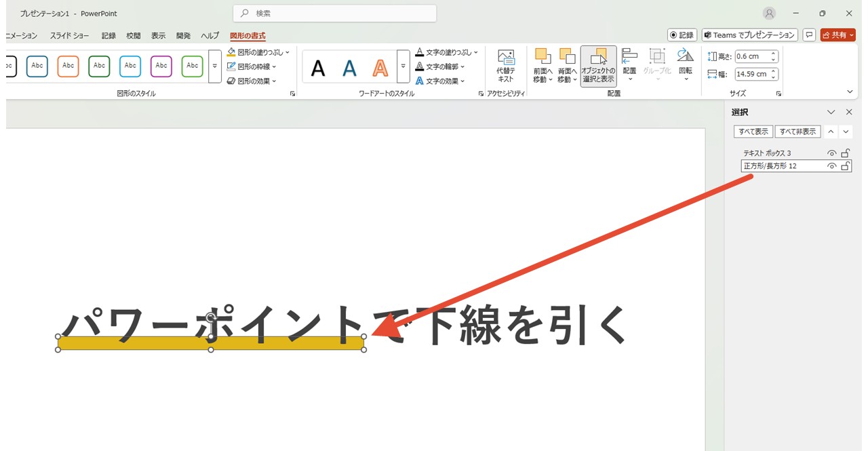Open the 回転 rotate menu
868x451 pixels.
686,66
